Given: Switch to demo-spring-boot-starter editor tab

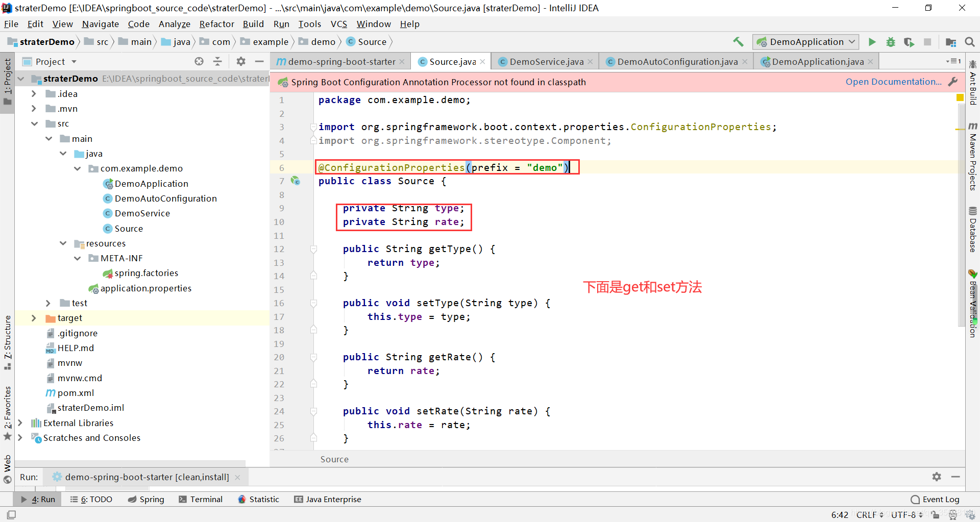Looking at the screenshot, I should click(x=341, y=62).
